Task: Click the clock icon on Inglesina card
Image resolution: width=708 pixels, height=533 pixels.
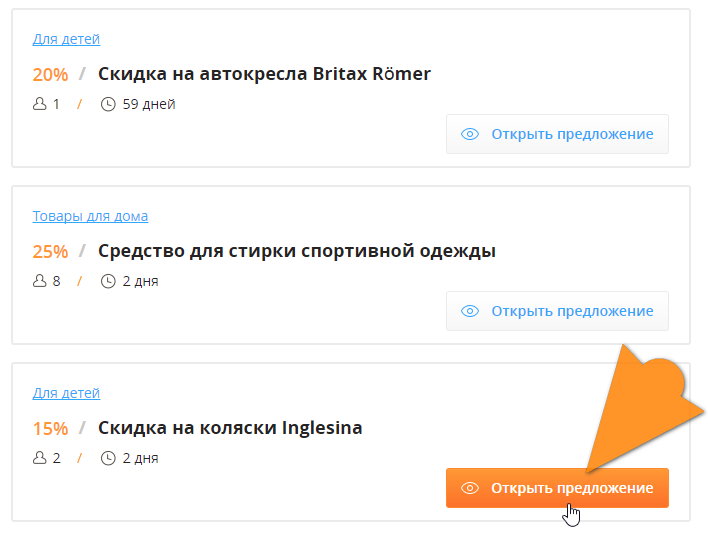Action: tap(108, 458)
